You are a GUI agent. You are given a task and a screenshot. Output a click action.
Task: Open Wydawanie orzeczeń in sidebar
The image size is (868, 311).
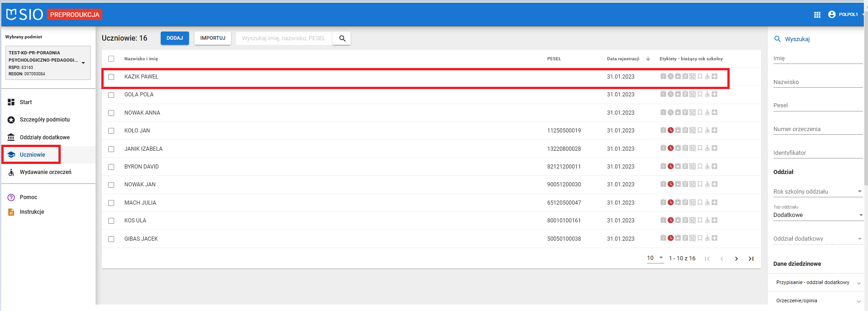pyautogui.click(x=45, y=172)
